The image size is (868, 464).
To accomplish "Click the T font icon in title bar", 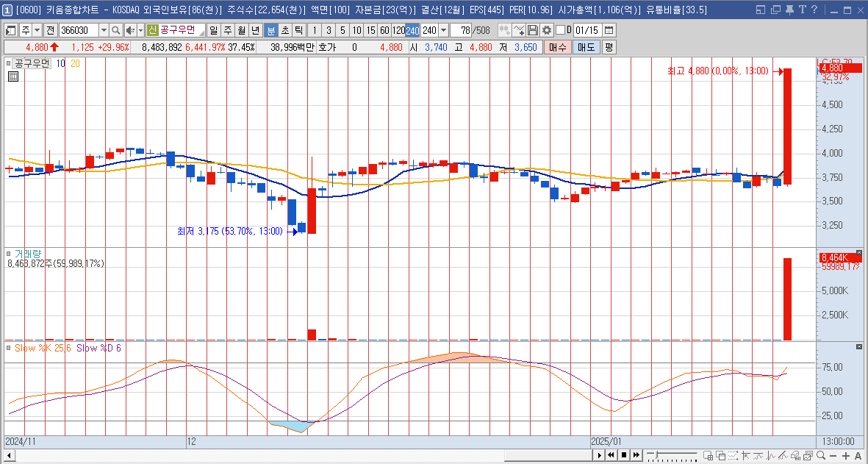I will 802,10.
